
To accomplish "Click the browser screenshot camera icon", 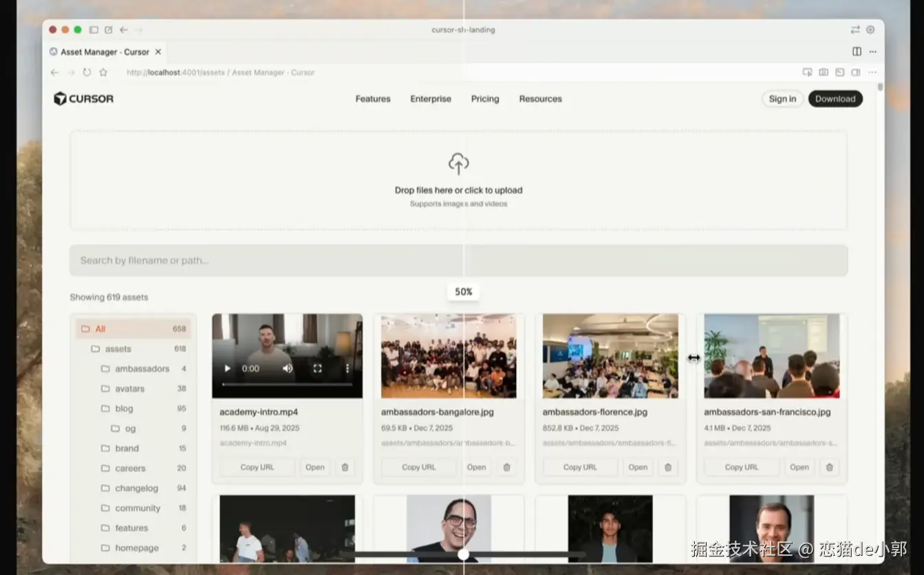I will tap(824, 72).
